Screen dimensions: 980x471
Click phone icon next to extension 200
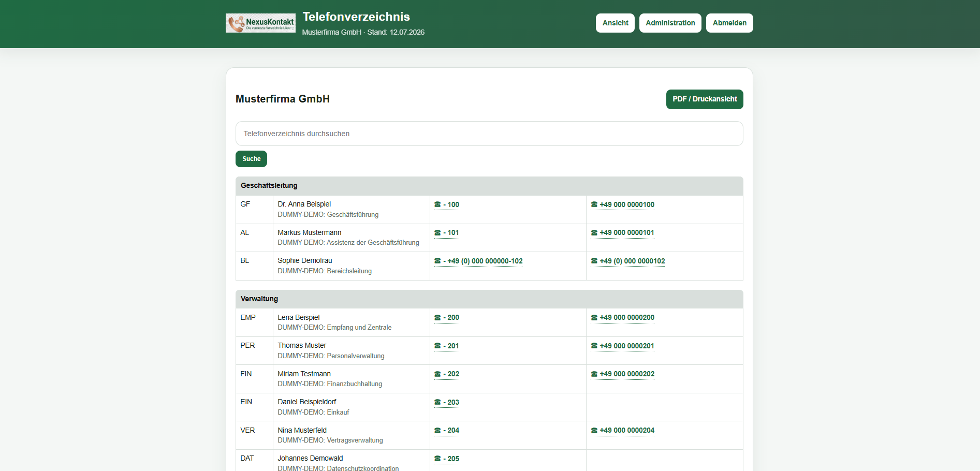point(437,317)
